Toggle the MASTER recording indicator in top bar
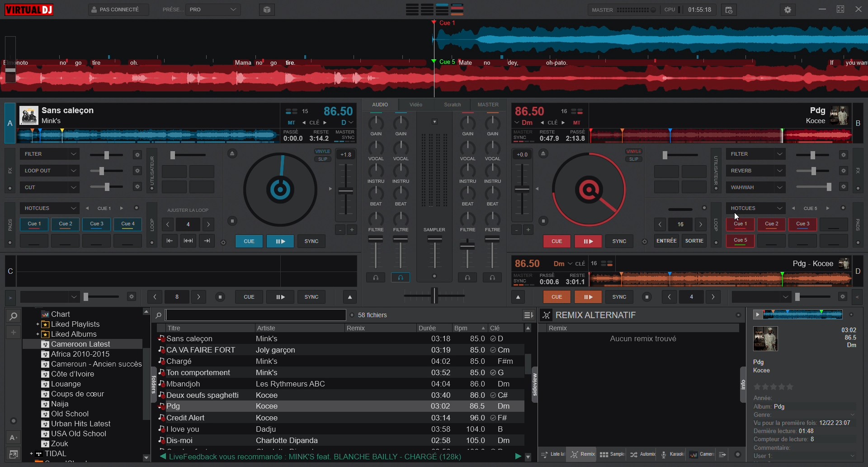Viewport: 868px width, 467px height. (654, 10)
